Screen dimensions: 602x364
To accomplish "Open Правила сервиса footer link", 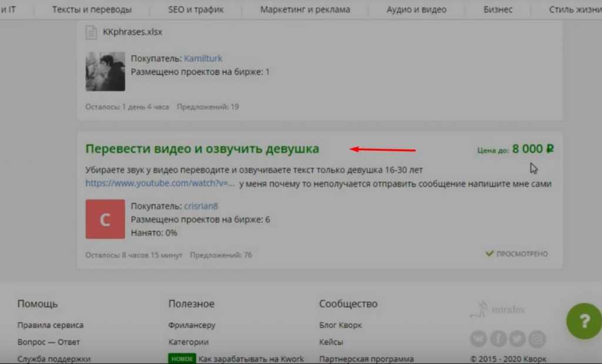I will (51, 325).
